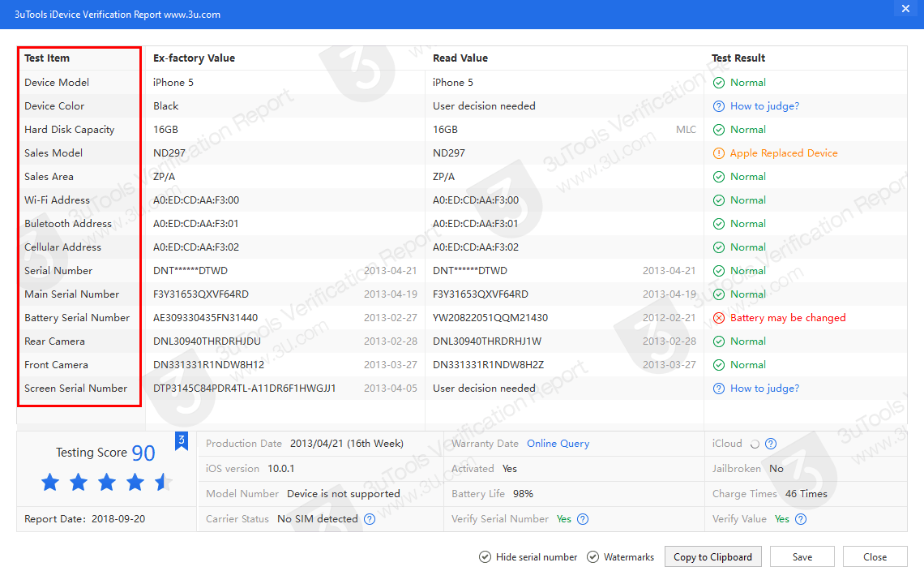Click the Copy to Clipboard button

coord(712,557)
